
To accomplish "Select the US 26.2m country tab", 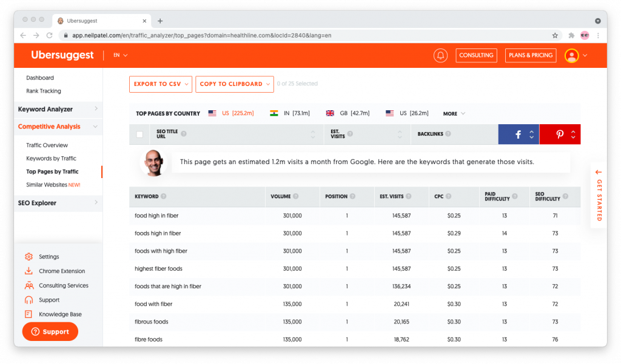I will 407,113.
